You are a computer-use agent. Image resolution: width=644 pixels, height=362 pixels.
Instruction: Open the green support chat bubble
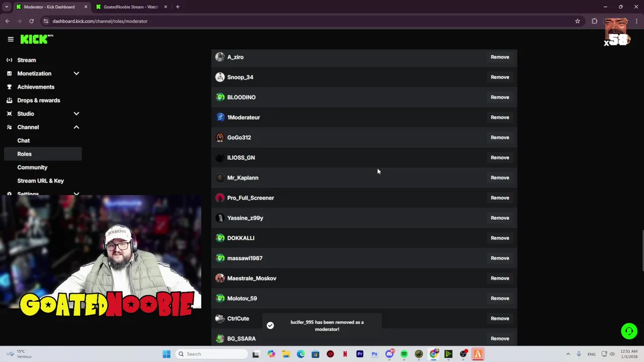click(x=629, y=331)
